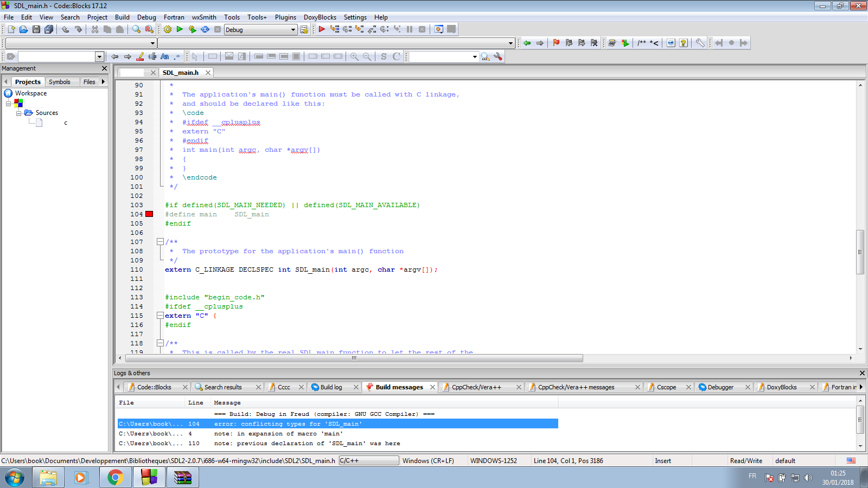Open the Debug build target dropdown

click(x=293, y=29)
